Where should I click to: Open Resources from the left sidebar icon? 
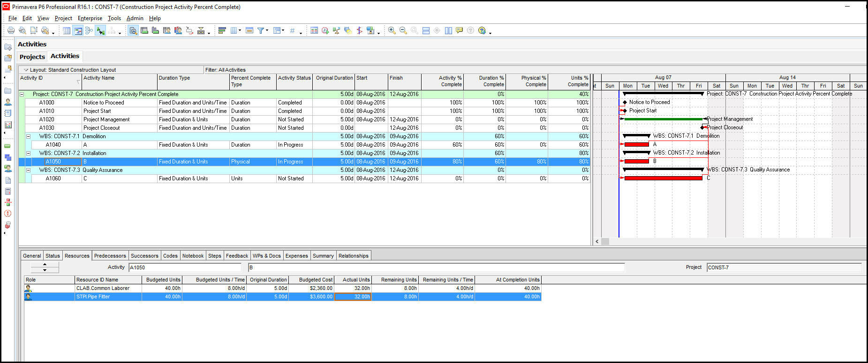pos(8,102)
